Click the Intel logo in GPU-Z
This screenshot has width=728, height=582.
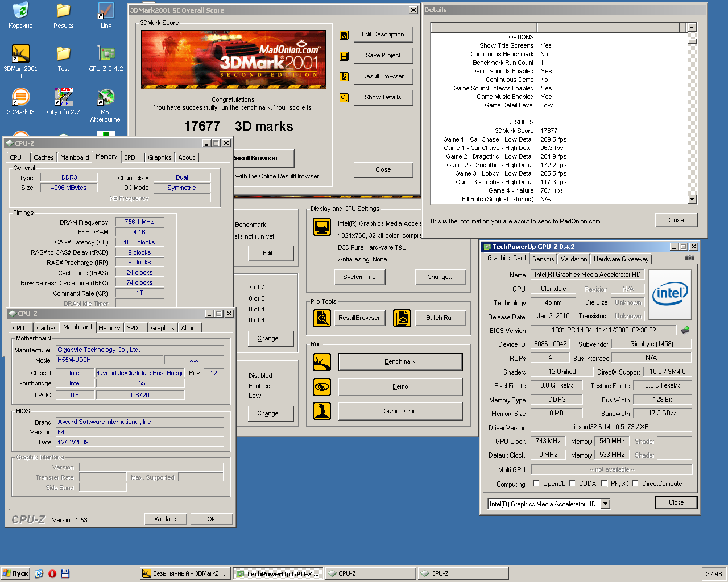[x=670, y=294]
